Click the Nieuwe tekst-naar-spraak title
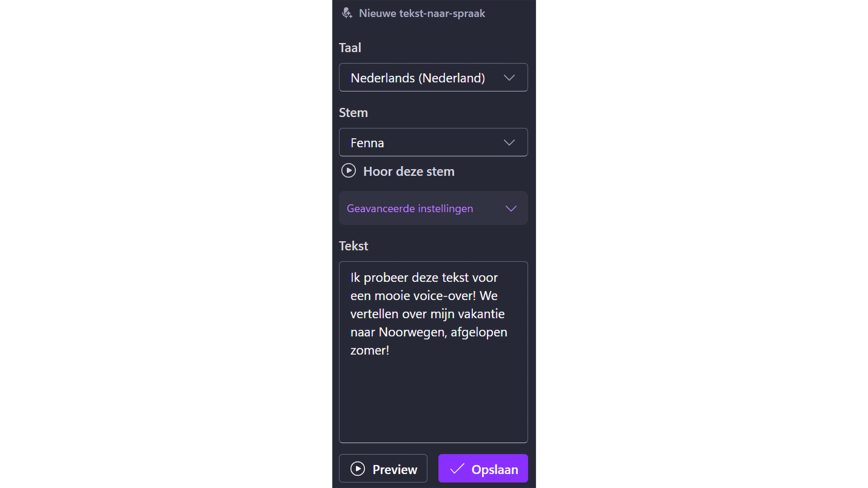 pos(422,13)
